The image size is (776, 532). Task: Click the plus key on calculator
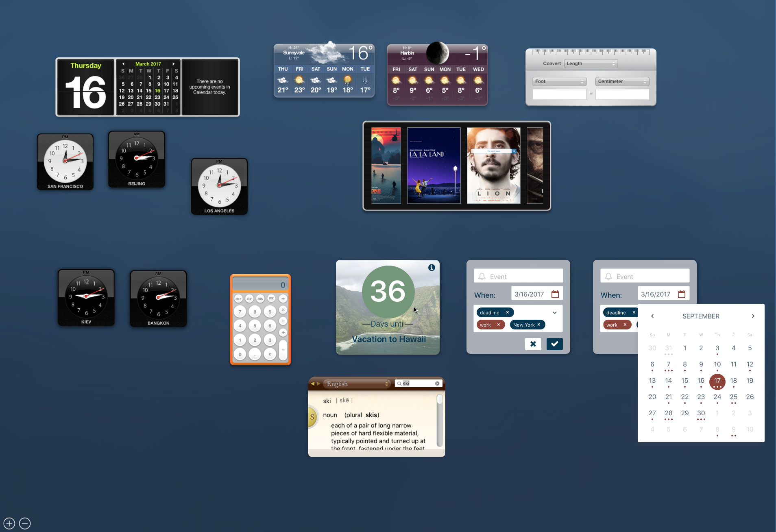click(x=283, y=333)
